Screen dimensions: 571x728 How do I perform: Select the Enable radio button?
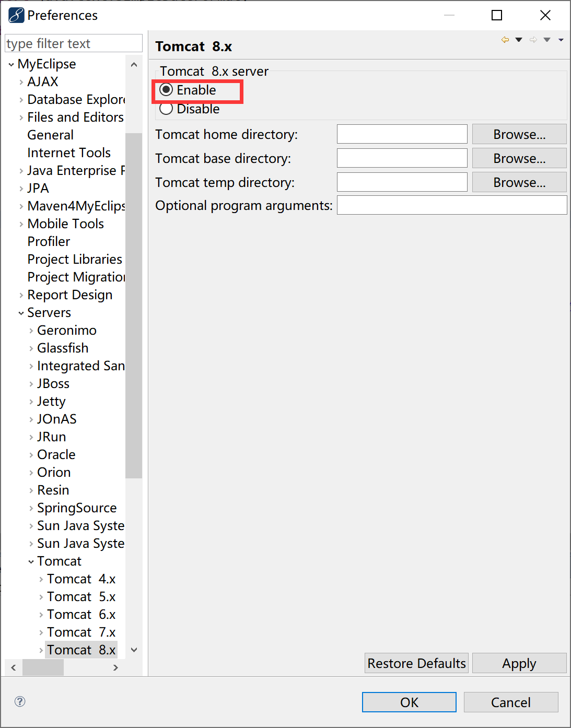166,90
